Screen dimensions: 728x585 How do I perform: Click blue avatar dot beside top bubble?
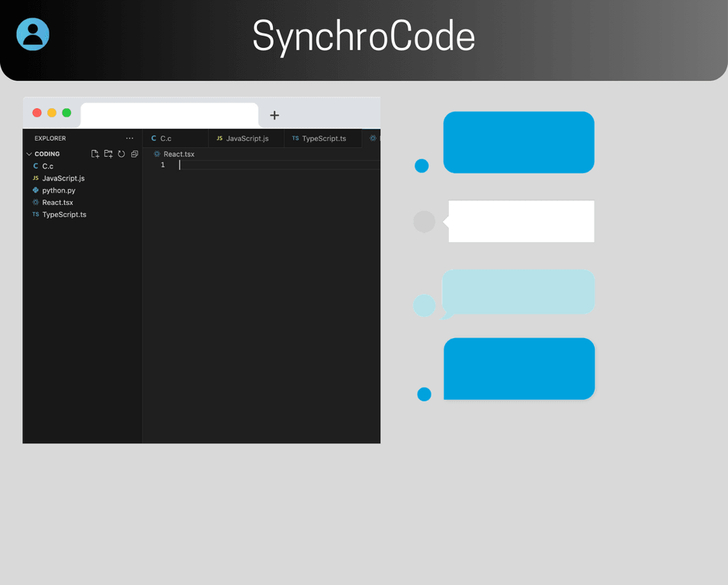[422, 165]
